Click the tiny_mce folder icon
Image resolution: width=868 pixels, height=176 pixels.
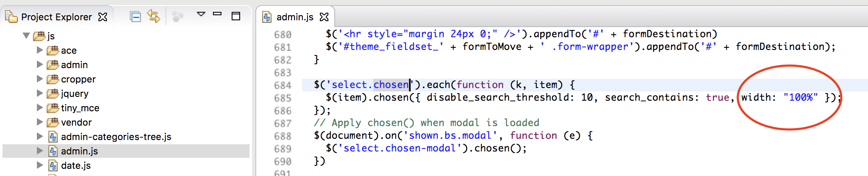(x=53, y=108)
